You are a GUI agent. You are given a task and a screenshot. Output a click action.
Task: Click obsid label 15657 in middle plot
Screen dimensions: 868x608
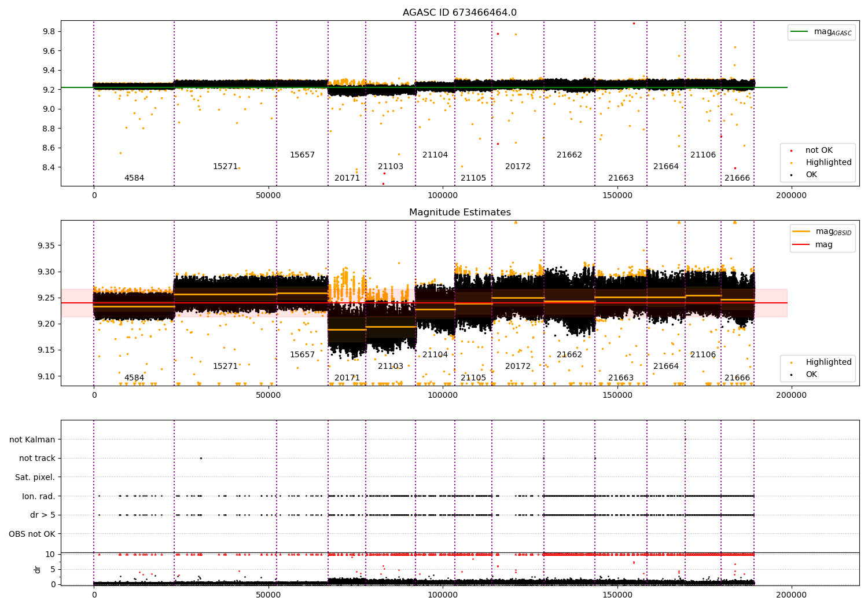[x=302, y=354]
